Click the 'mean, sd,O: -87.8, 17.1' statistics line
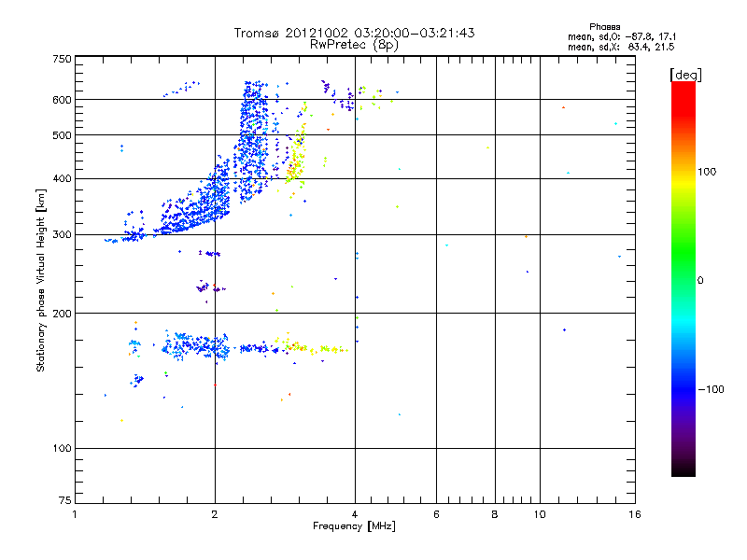747x560 pixels. click(x=622, y=36)
